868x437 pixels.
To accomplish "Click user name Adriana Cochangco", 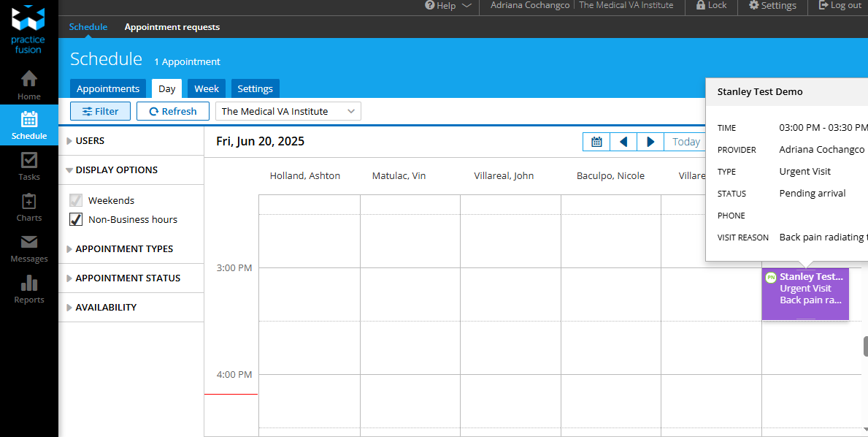I will pos(530,5).
